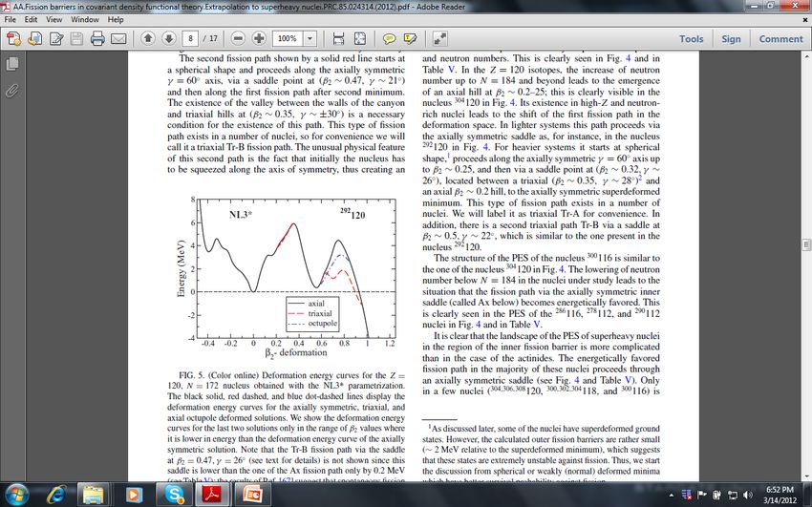The image size is (812, 507).
Task: Click the 100% zoom value field
Action: pos(288,38)
